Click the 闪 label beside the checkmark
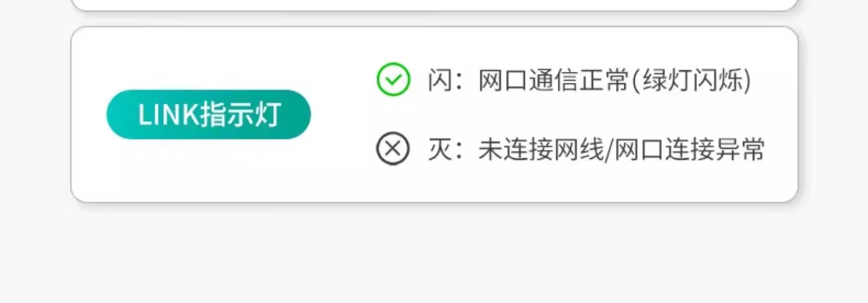Screen dimensions: 868x303 440,80
